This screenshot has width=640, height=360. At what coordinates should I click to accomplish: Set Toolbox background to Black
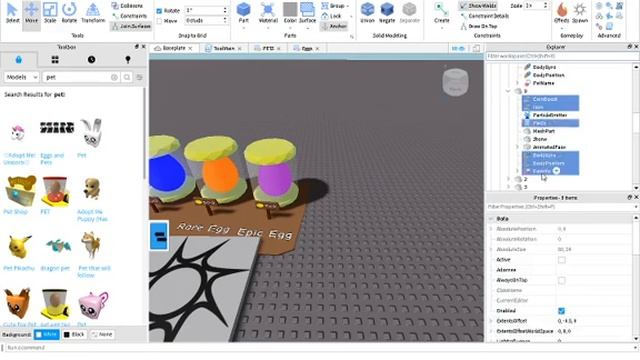click(x=74, y=334)
